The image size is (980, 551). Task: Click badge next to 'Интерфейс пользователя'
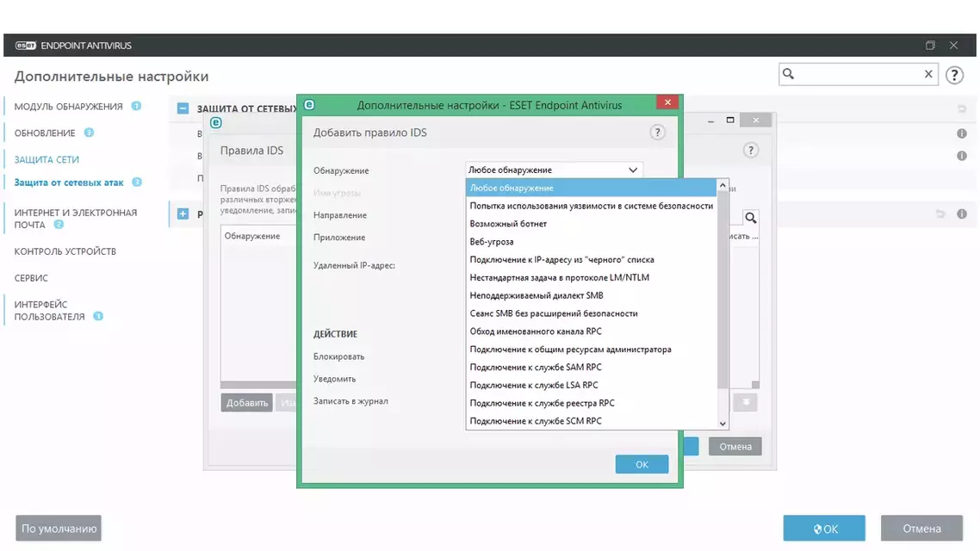coord(98,316)
